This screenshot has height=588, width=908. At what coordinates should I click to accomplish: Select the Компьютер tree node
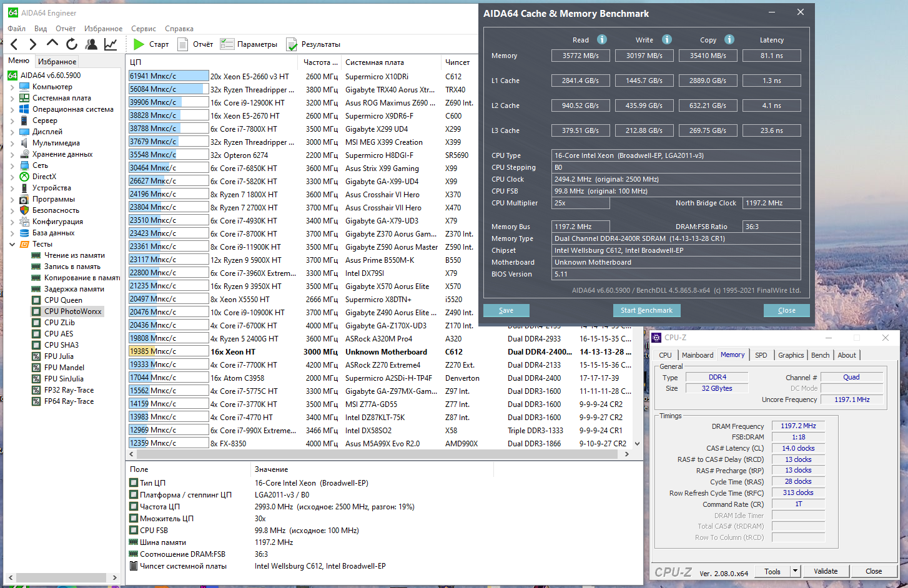coord(52,87)
